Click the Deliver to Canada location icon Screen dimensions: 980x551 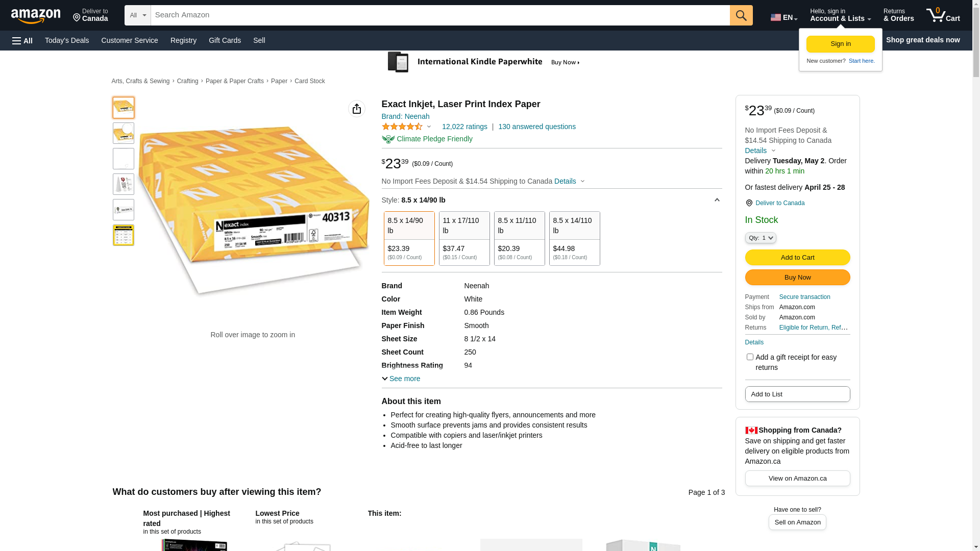coord(749,203)
